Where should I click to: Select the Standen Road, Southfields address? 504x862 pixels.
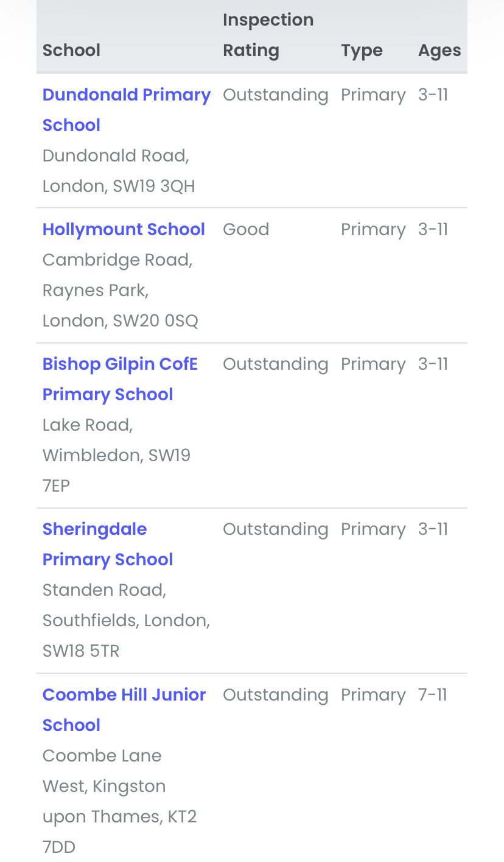point(126,620)
